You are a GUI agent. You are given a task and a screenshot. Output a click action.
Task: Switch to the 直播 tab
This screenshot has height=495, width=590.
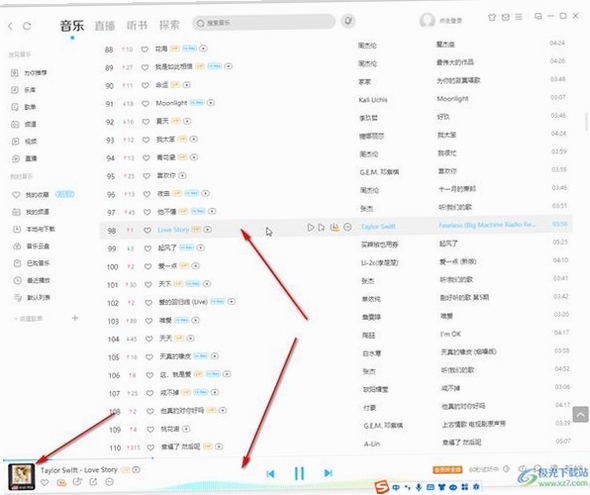(105, 26)
